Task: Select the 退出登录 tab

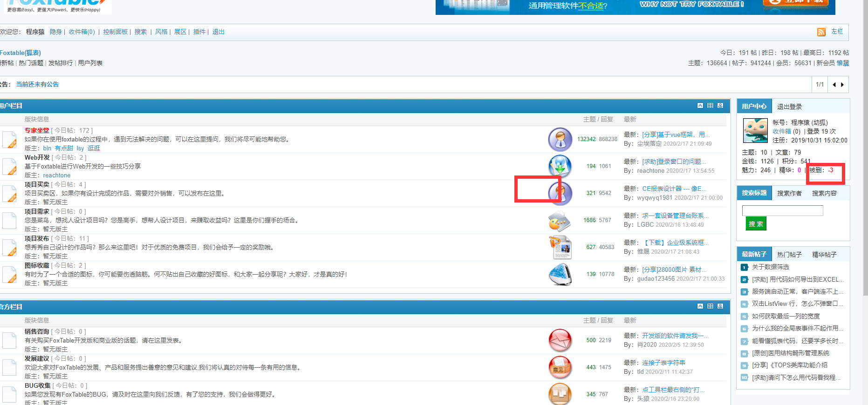Action: pyautogui.click(x=789, y=107)
